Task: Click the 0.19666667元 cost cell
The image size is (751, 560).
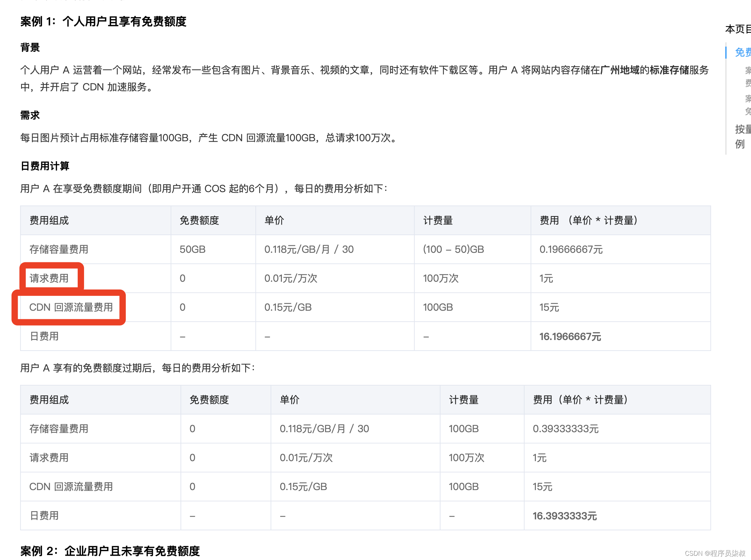Action: pos(571,249)
